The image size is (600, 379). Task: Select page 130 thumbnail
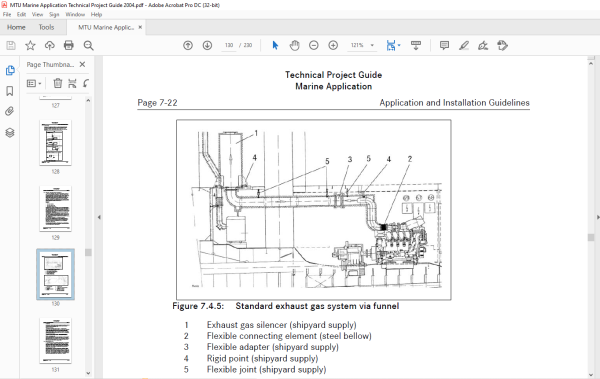click(55, 274)
